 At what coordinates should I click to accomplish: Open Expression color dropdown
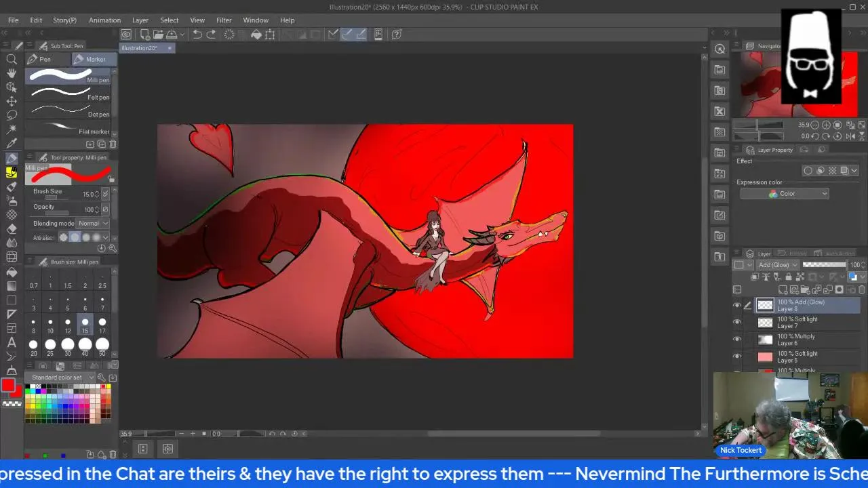tap(785, 194)
